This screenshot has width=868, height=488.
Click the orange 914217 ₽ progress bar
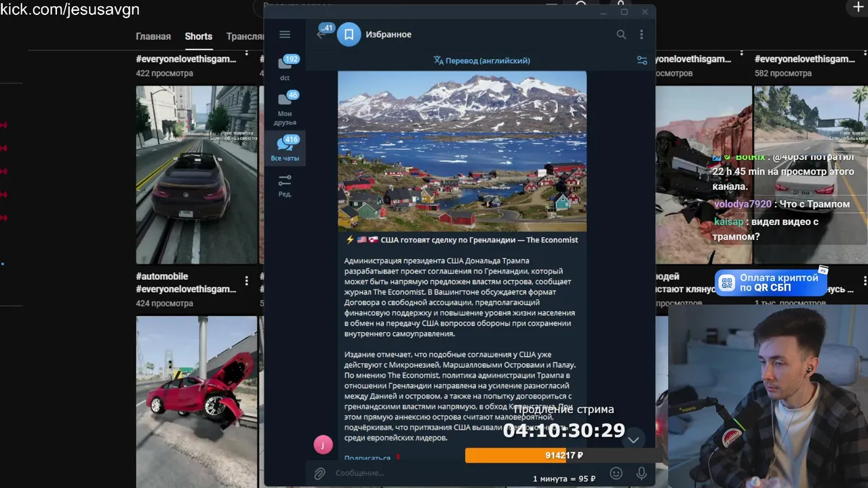click(x=564, y=455)
